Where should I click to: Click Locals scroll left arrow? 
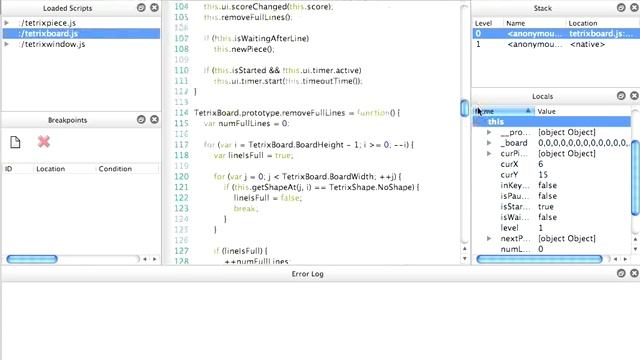pos(616,259)
